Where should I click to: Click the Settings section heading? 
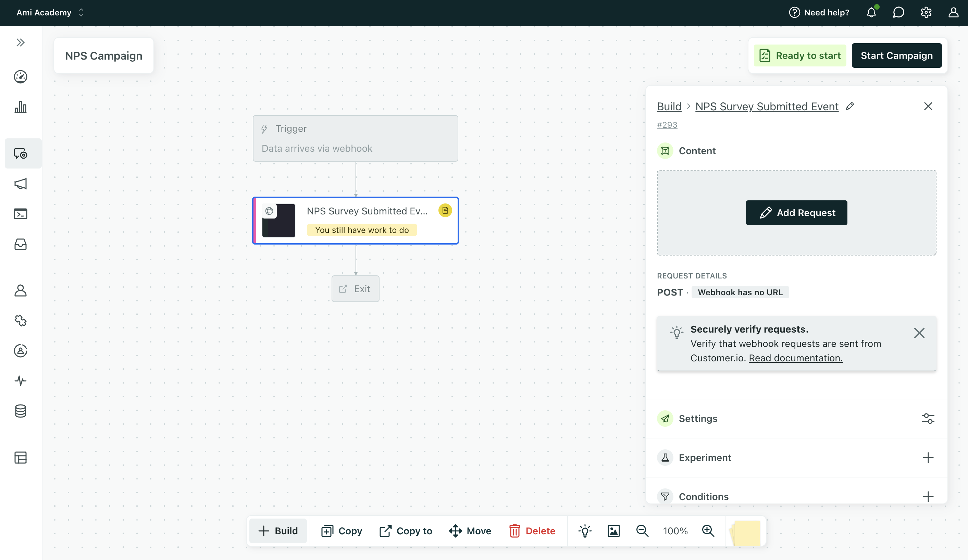(x=698, y=419)
